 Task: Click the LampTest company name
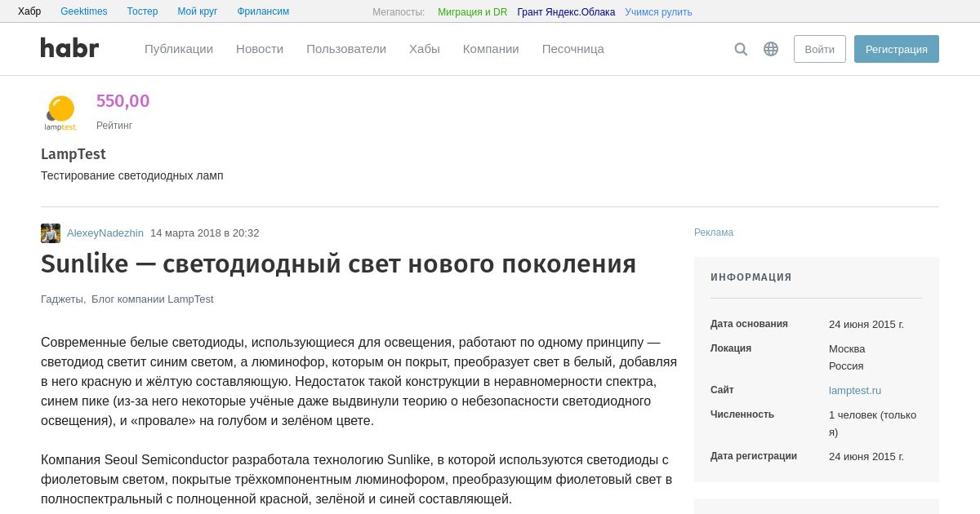click(x=73, y=154)
